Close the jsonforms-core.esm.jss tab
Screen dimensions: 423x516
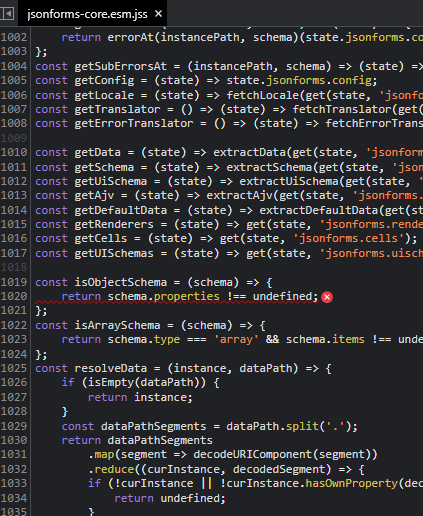159,14
